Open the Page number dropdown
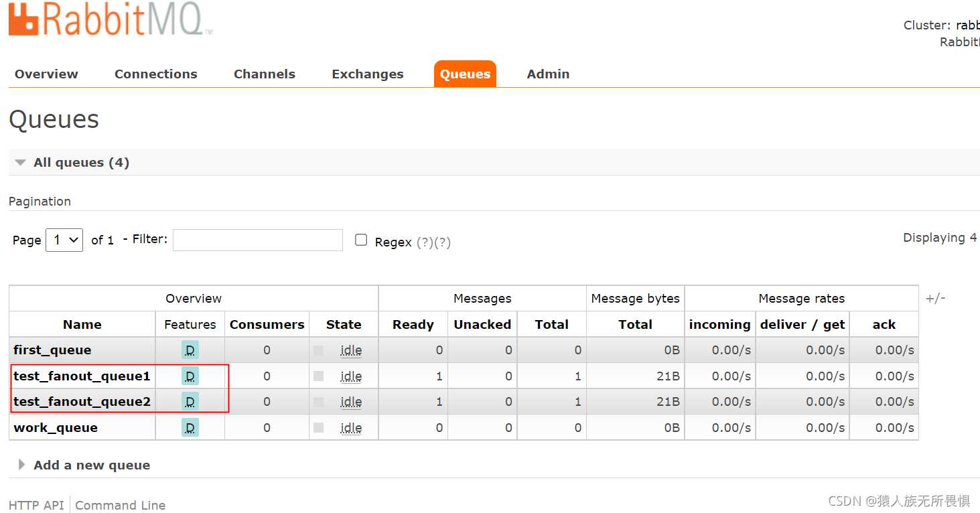This screenshot has width=980, height=513. (64, 240)
